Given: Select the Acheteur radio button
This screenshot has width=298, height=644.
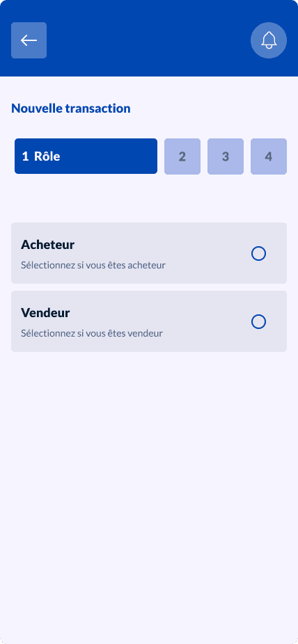Looking at the screenshot, I should 258,254.
